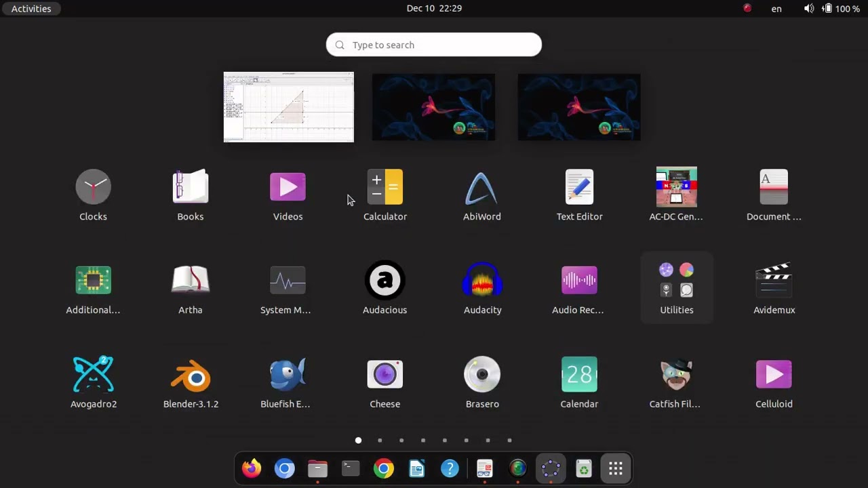Click the battery 100 % indicator

pyautogui.click(x=841, y=8)
